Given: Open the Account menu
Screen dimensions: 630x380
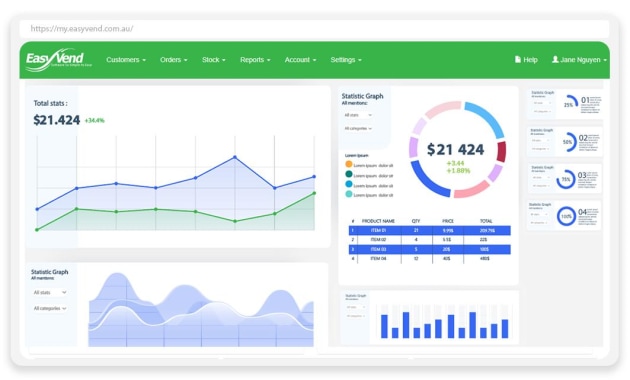Looking at the screenshot, I should pyautogui.click(x=300, y=60).
